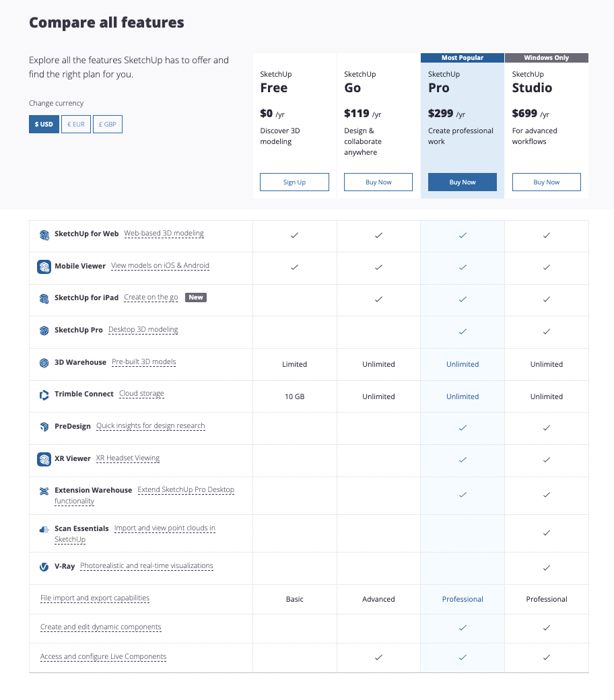614x700 pixels.
Task: Click the Trimble Connect icon
Action: point(44,394)
